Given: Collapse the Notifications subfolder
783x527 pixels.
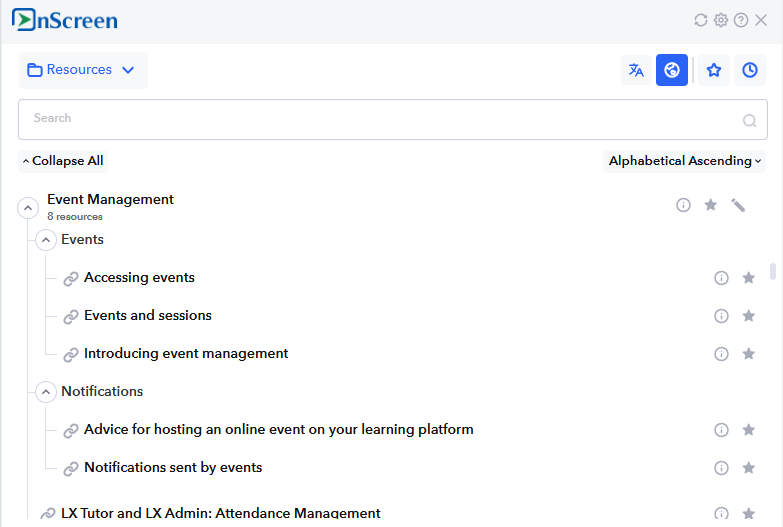Looking at the screenshot, I should click(46, 392).
